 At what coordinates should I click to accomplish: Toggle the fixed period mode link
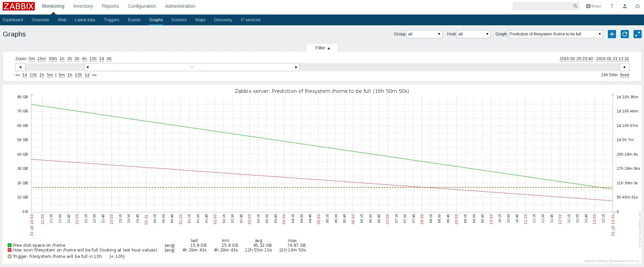tap(625, 75)
